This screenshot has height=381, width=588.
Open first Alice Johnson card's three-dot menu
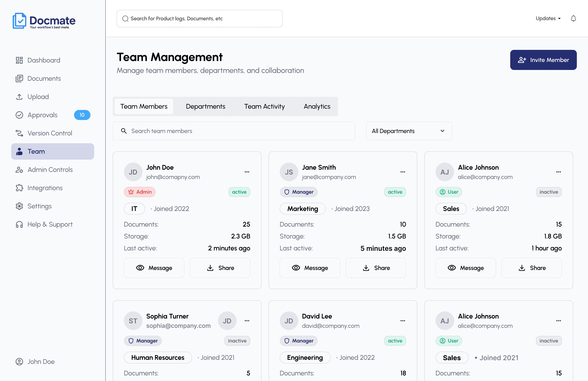[x=559, y=172]
